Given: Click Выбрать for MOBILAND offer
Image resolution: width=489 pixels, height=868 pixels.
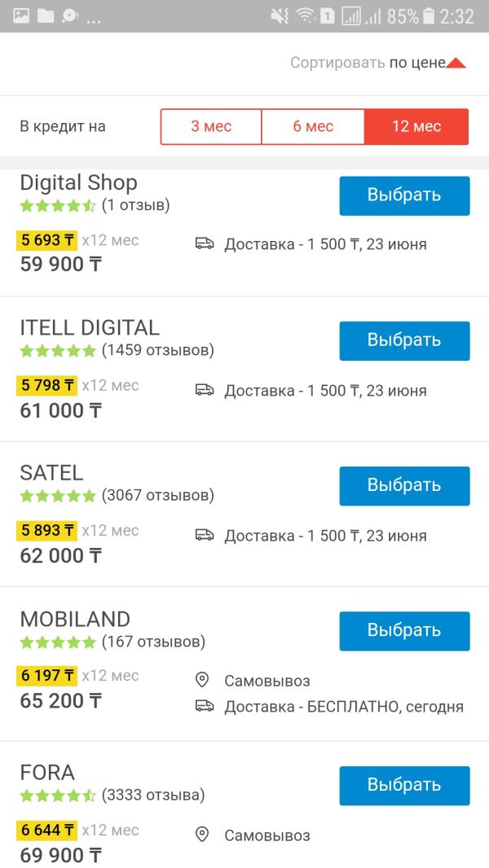Looking at the screenshot, I should point(405,630).
